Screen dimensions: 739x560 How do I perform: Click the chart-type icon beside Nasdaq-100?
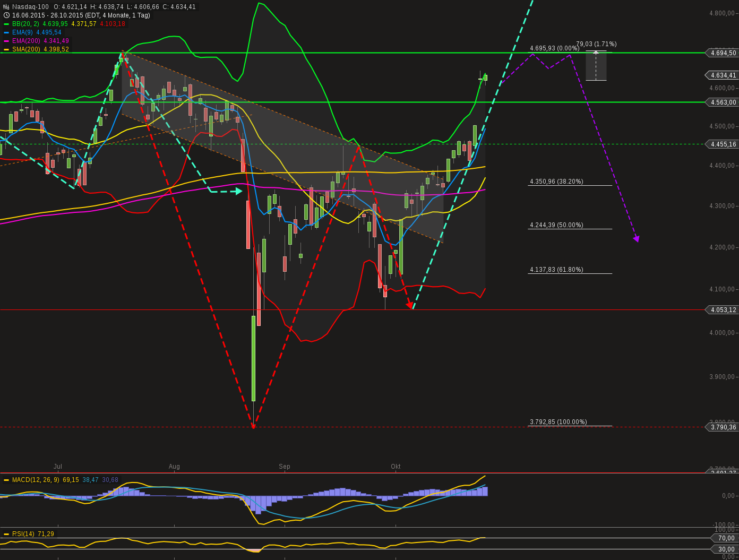click(6, 7)
